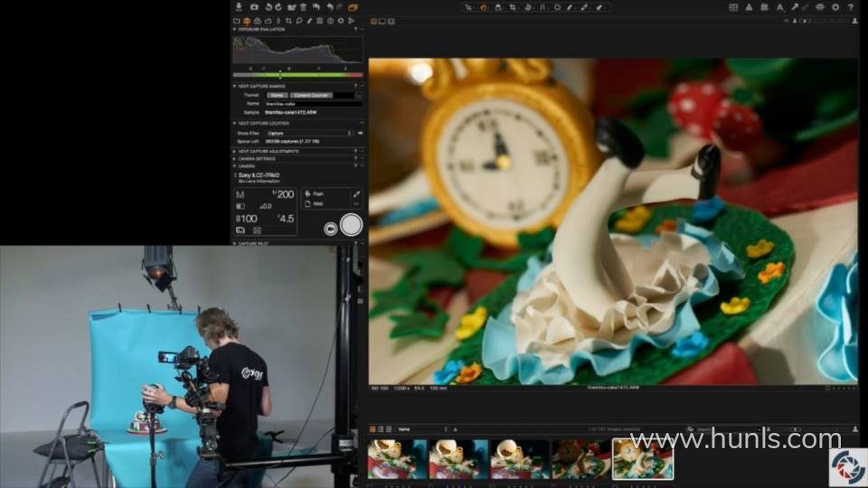Switch to the Exposure tool tab
The width and height of the screenshot is (868, 488).
tap(268, 21)
